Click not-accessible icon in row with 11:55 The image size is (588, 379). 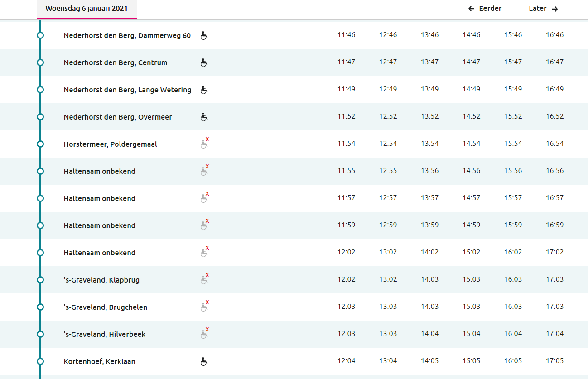coord(205,170)
